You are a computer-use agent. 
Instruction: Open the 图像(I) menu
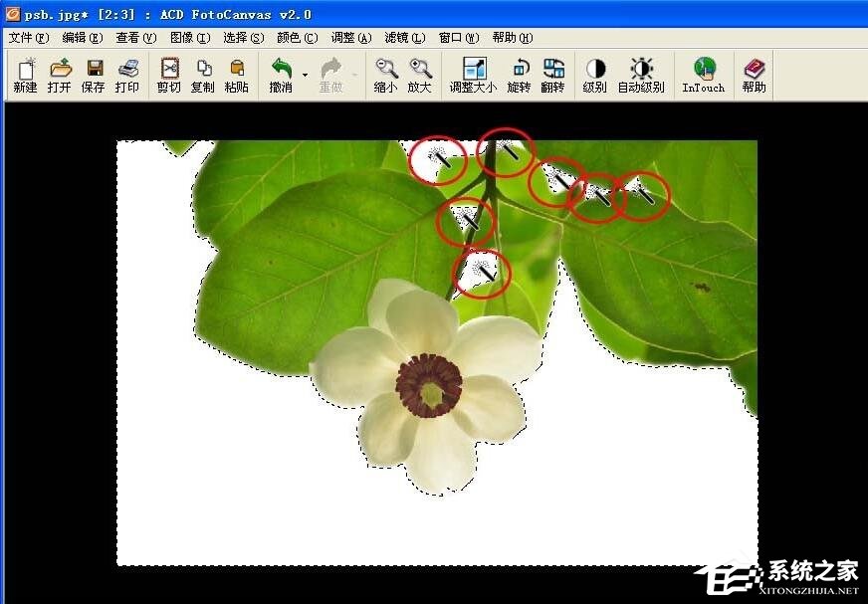[x=190, y=38]
